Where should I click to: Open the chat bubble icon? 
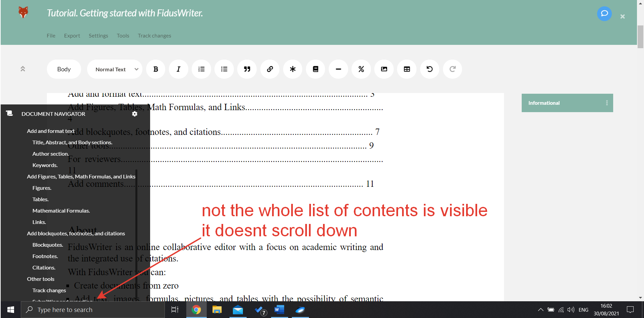pyautogui.click(x=604, y=14)
